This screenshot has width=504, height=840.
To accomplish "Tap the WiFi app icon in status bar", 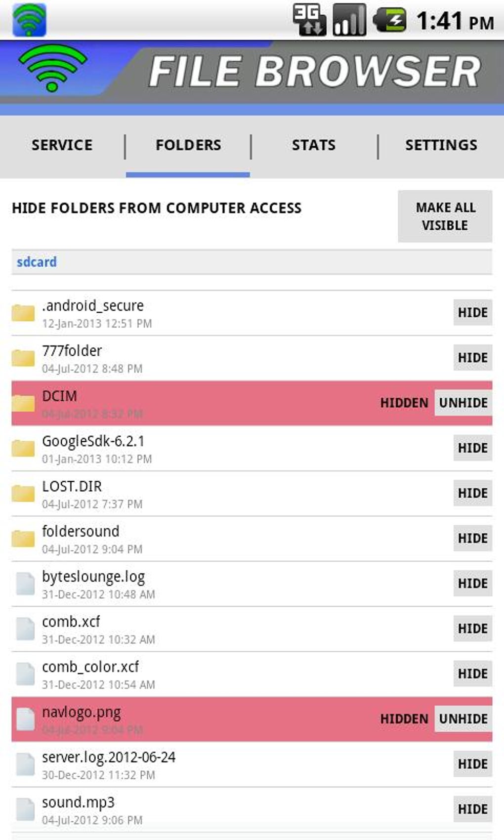I will 29,20.
